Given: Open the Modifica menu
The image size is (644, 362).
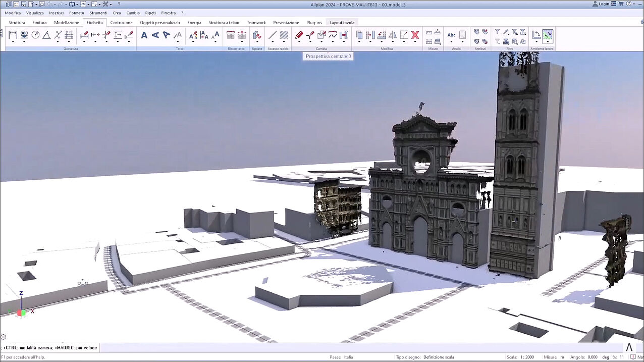Looking at the screenshot, I should pyautogui.click(x=13, y=13).
